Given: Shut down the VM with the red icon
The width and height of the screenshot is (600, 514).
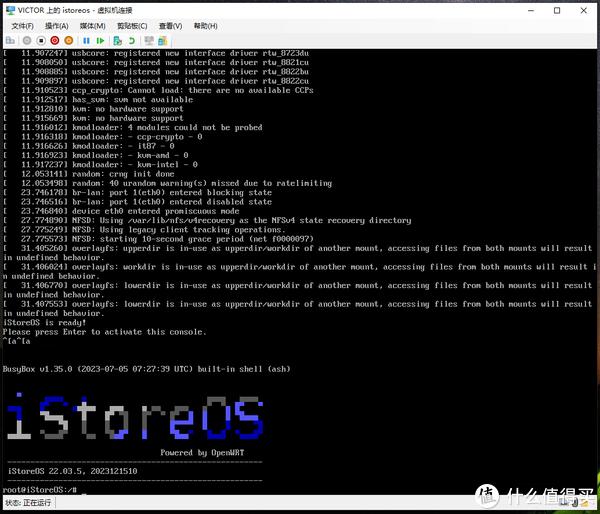Looking at the screenshot, I should coord(55,41).
